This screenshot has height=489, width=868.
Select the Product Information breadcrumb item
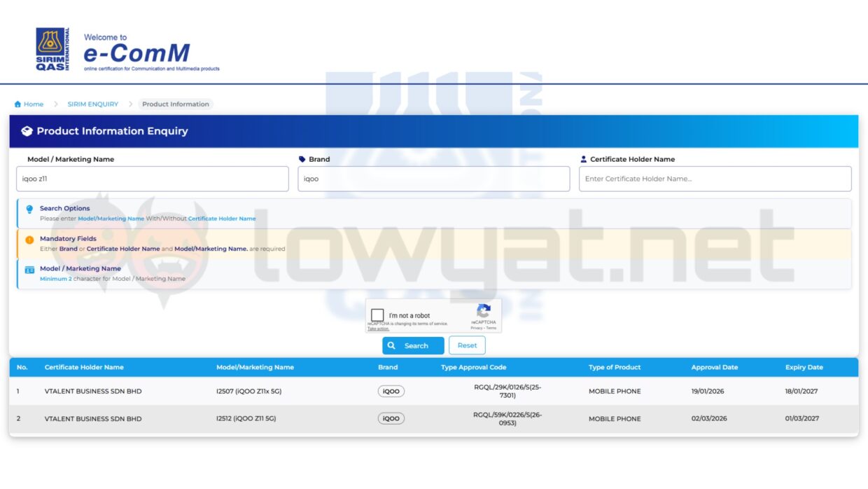coord(174,104)
